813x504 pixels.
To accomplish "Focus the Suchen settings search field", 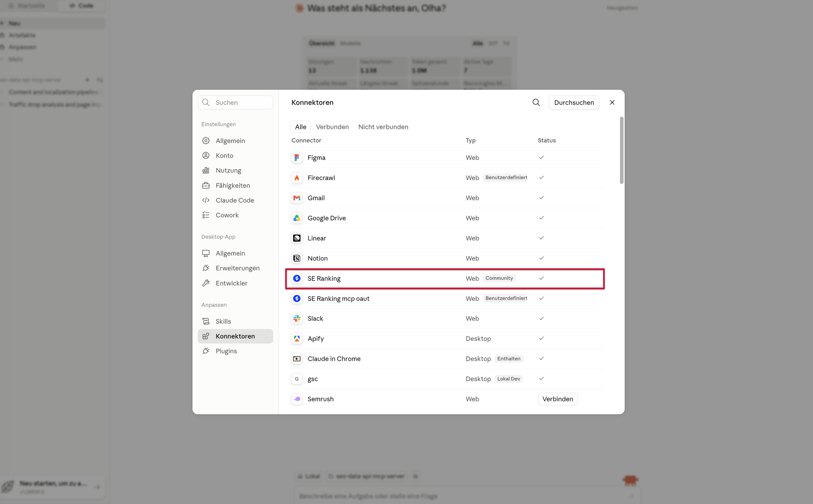I will coord(235,102).
